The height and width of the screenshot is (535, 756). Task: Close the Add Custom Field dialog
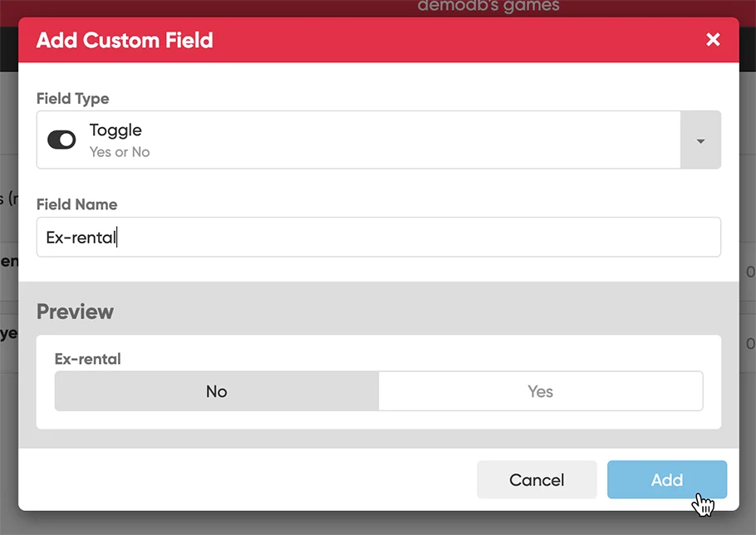click(x=713, y=40)
